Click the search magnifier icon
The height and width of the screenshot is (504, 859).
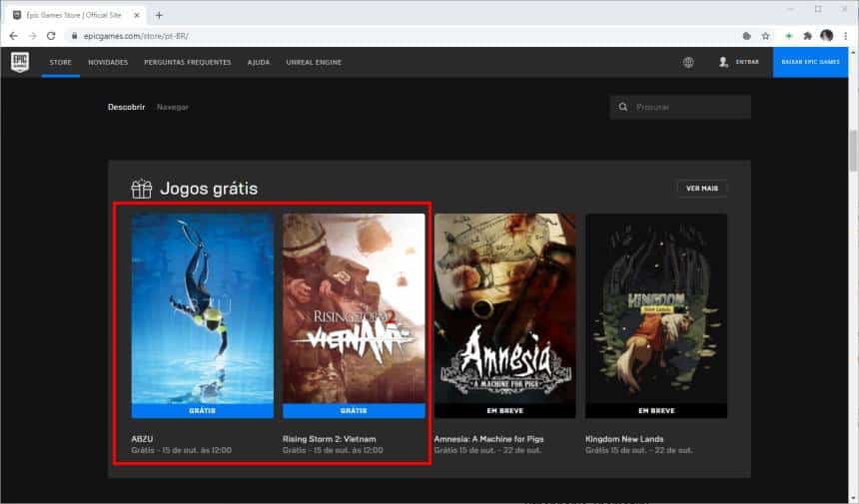[623, 107]
